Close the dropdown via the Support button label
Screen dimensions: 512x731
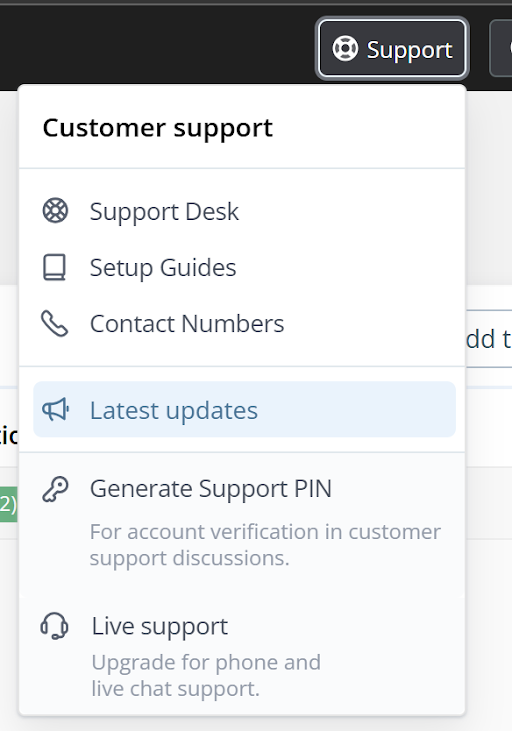409,49
